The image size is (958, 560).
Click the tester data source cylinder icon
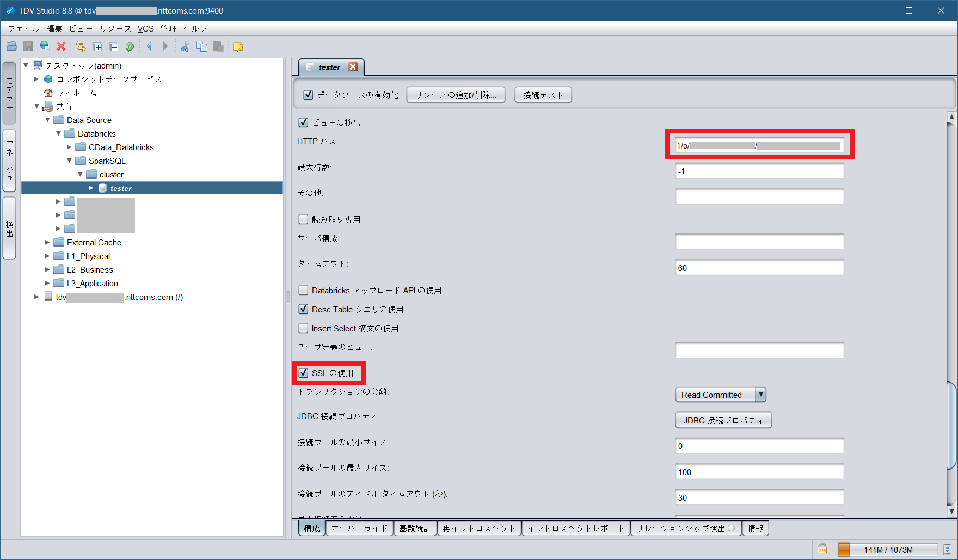102,188
